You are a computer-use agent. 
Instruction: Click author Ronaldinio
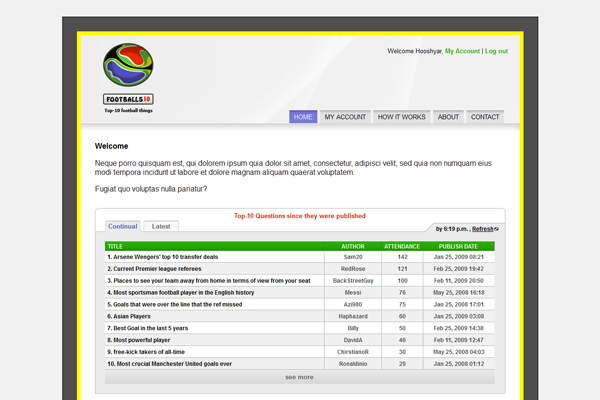353,364
